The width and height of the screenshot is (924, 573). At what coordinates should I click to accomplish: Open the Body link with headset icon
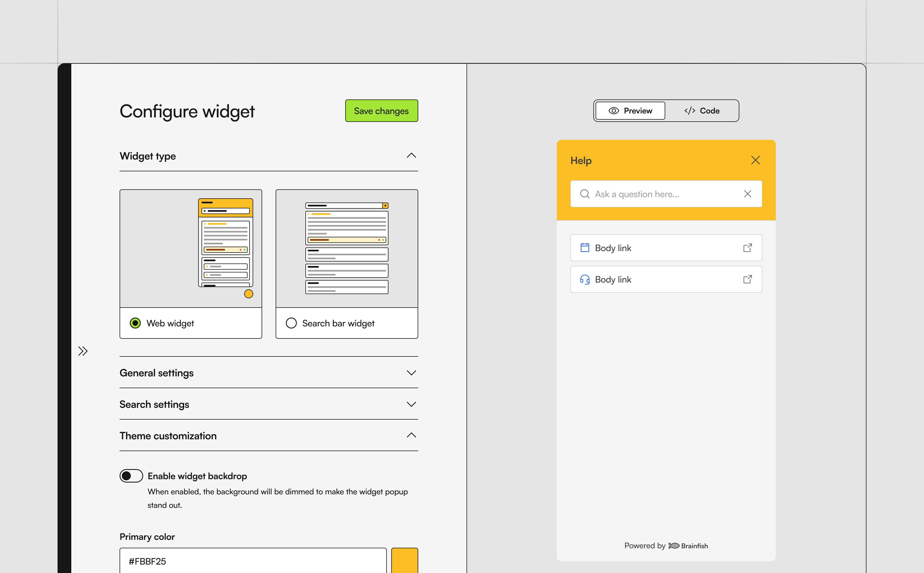tap(666, 279)
